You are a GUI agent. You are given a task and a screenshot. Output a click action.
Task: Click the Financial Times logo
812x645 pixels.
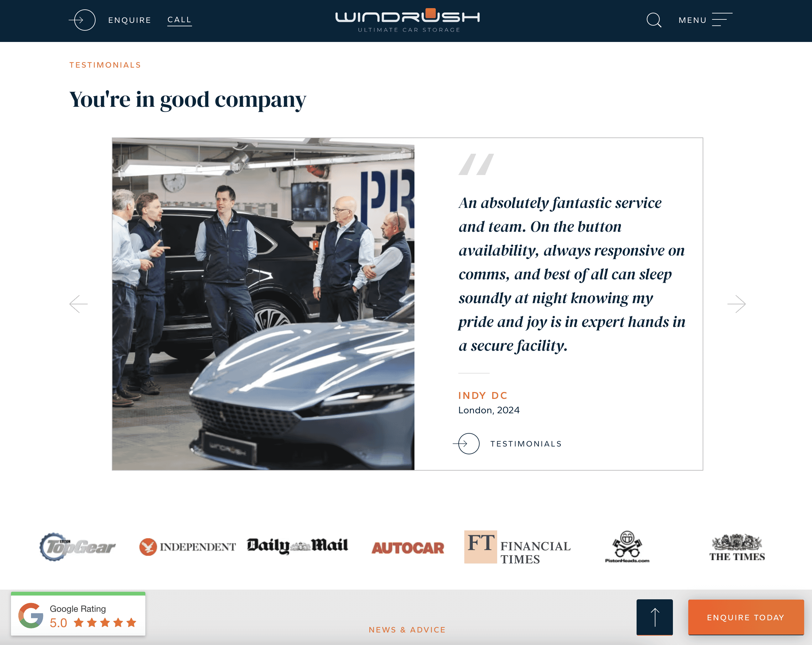(518, 548)
